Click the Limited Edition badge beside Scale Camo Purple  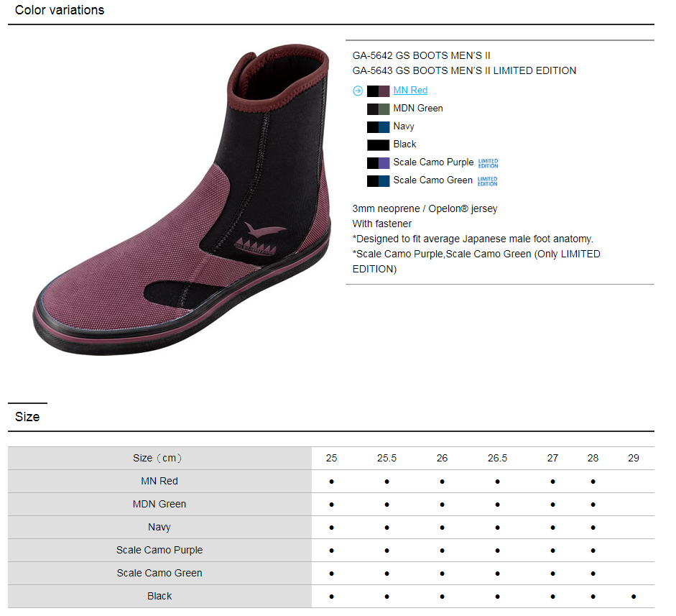(x=488, y=163)
